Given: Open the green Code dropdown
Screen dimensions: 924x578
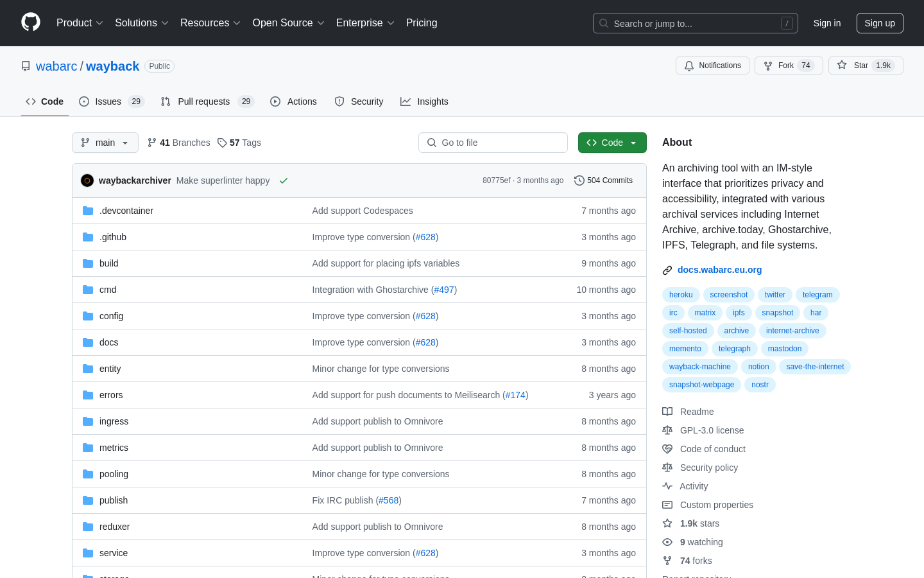Looking at the screenshot, I should point(612,143).
